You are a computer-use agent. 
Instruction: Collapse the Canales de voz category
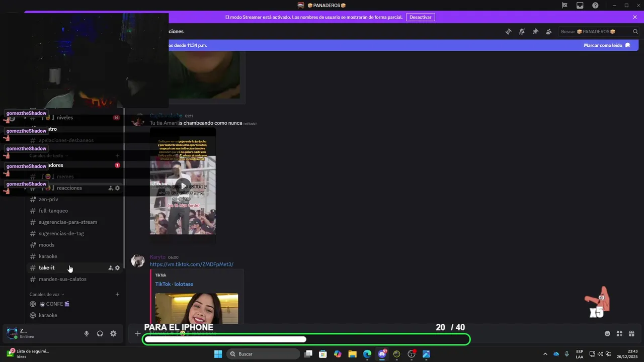pos(47,294)
